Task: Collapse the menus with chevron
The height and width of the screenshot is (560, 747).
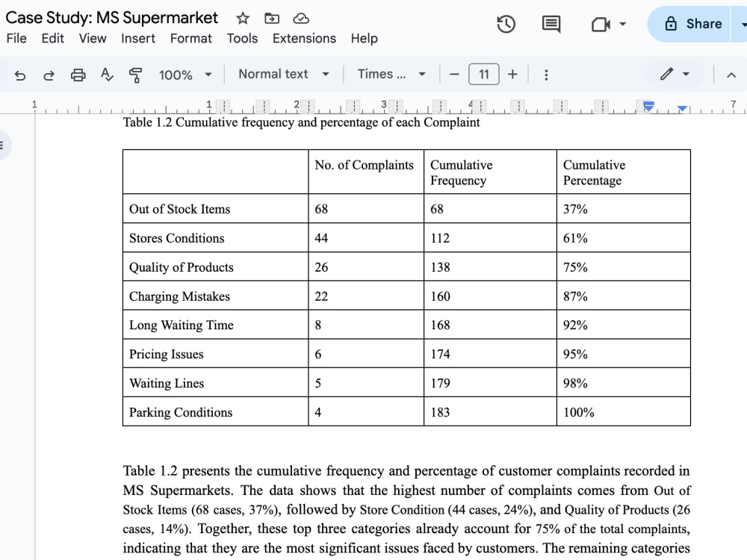Action: point(731,75)
